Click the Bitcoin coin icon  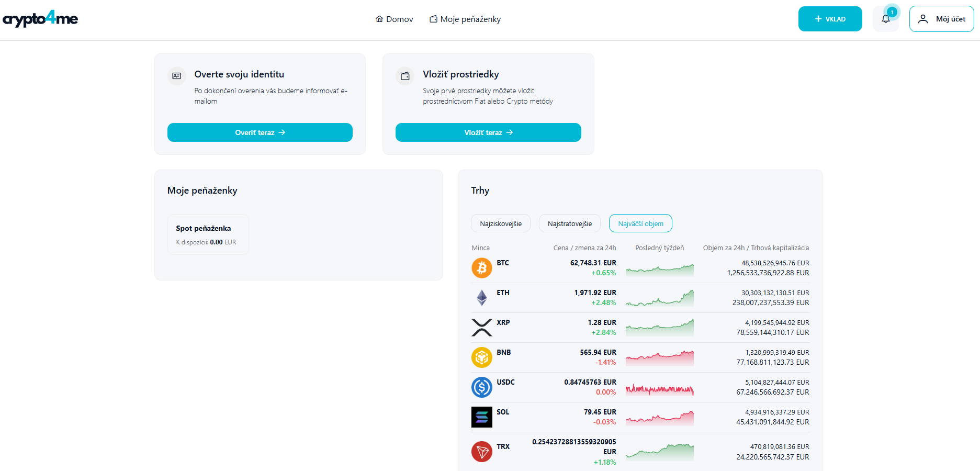(x=481, y=268)
